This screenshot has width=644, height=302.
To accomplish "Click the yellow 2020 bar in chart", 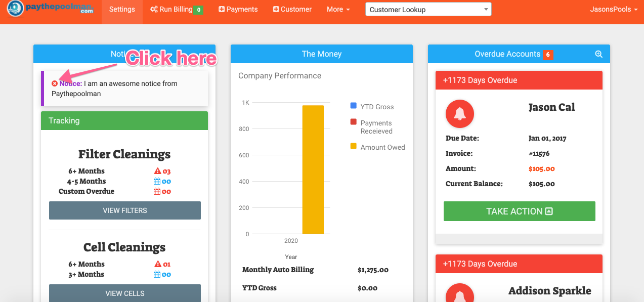I will point(313,169).
